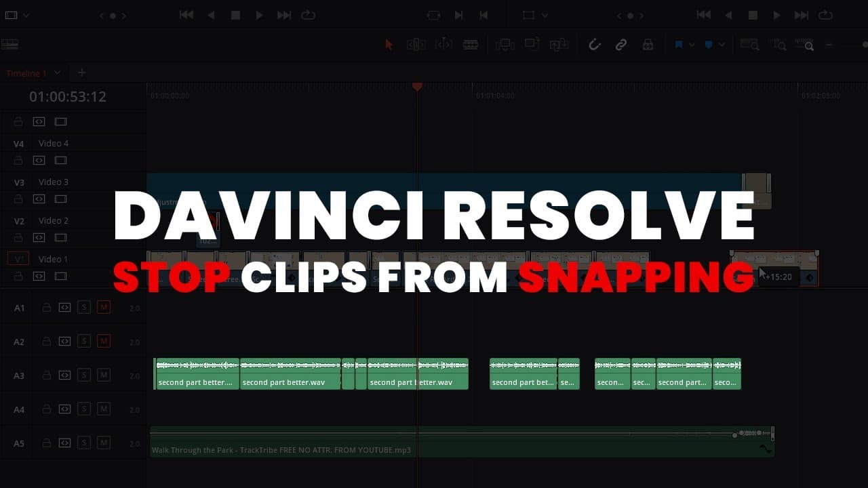The height and width of the screenshot is (488, 868).
Task: Click the Custom Zoom icon
Action: [x=806, y=45]
